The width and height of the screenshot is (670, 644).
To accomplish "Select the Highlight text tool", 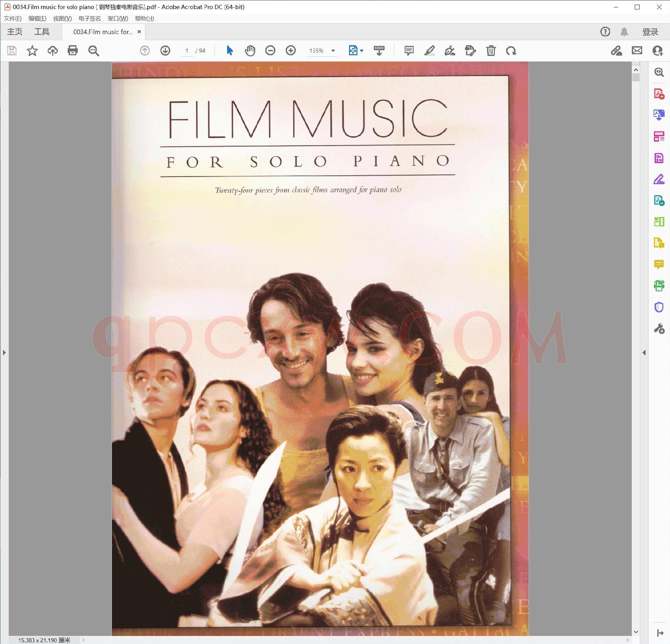I will point(429,51).
